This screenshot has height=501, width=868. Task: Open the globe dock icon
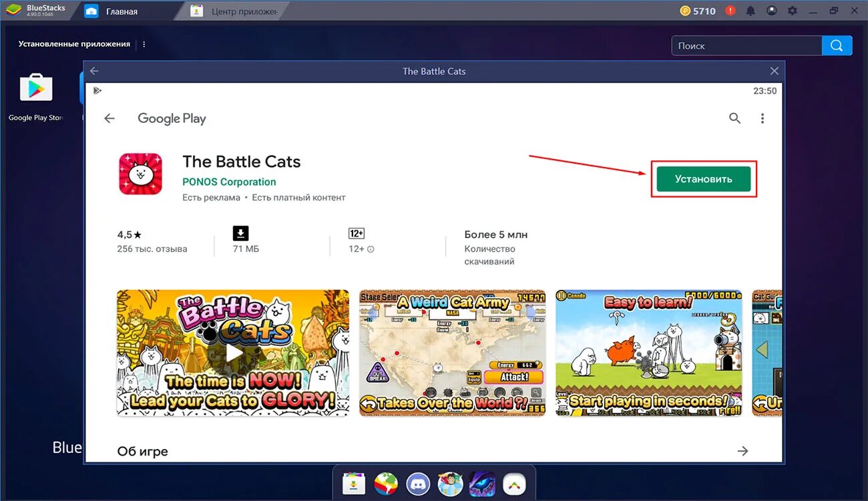pos(385,483)
